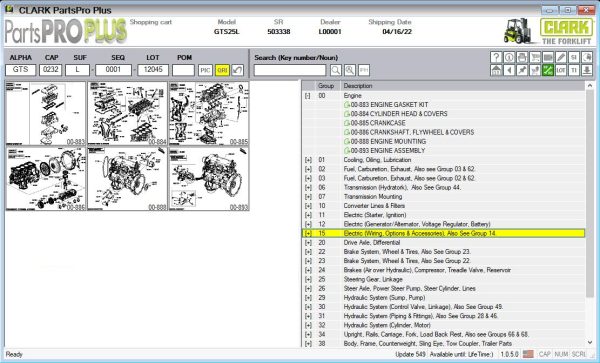This screenshot has height=363, width=600.
Task: Click the SUF field containing L
Action: tap(77, 70)
